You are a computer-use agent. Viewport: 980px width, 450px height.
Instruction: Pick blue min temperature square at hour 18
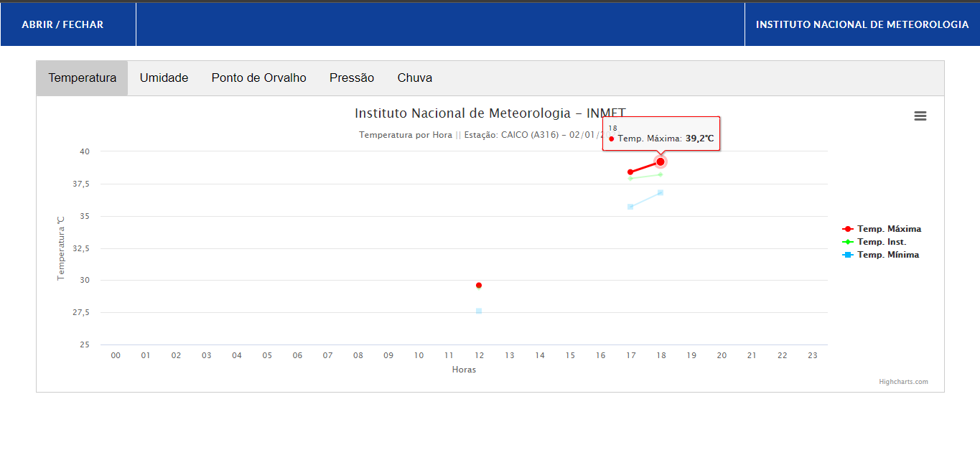coord(661,192)
